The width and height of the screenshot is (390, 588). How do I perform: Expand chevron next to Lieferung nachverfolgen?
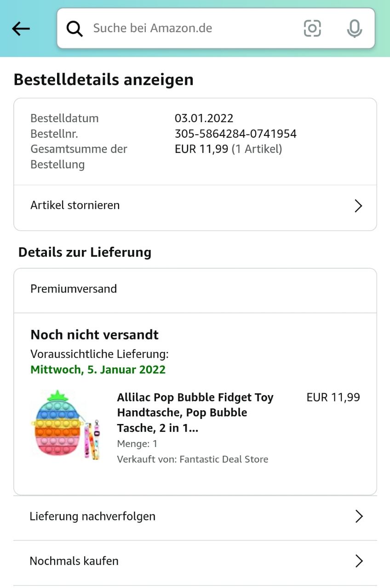(359, 516)
